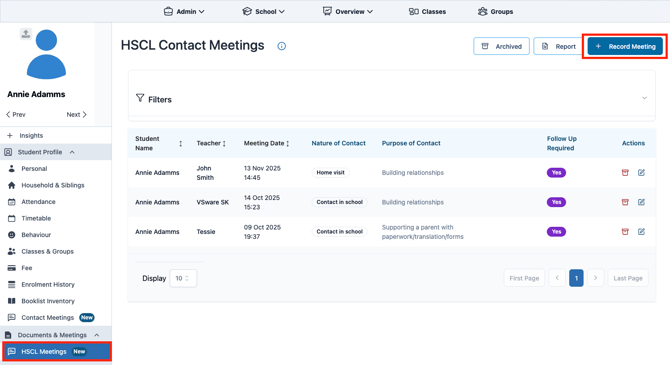Click the Report button

point(558,46)
